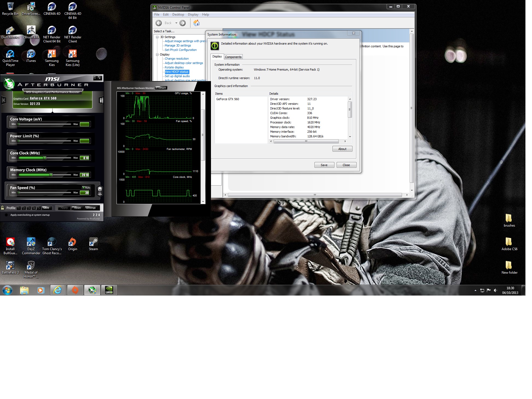
Task: Select the Steam desktop shortcut
Action: pos(93,244)
